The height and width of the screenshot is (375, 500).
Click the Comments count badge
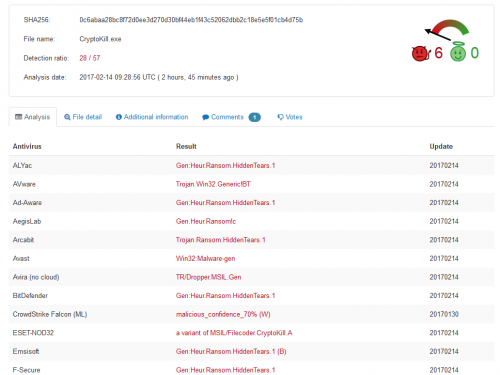coord(255,117)
